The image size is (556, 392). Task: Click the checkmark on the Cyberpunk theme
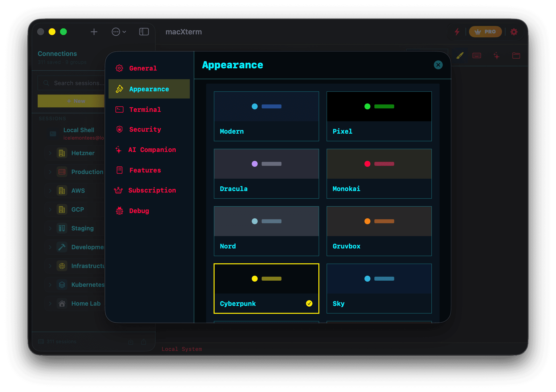coord(309,304)
